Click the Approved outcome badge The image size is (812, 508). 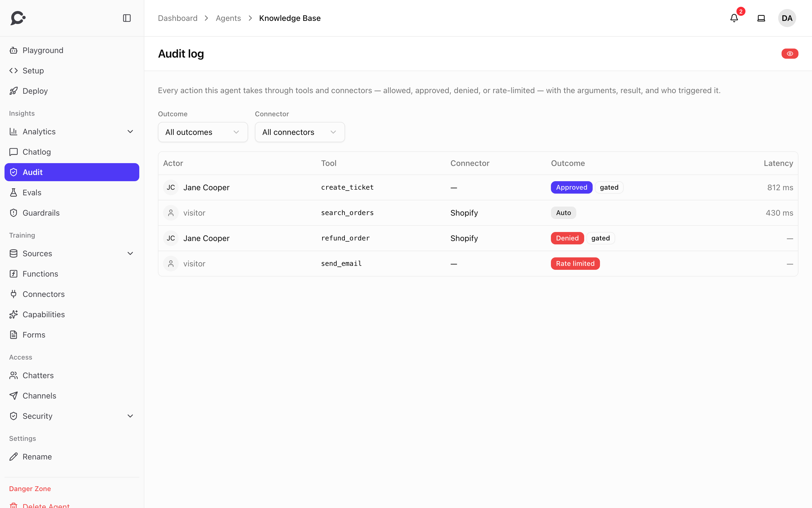572,187
